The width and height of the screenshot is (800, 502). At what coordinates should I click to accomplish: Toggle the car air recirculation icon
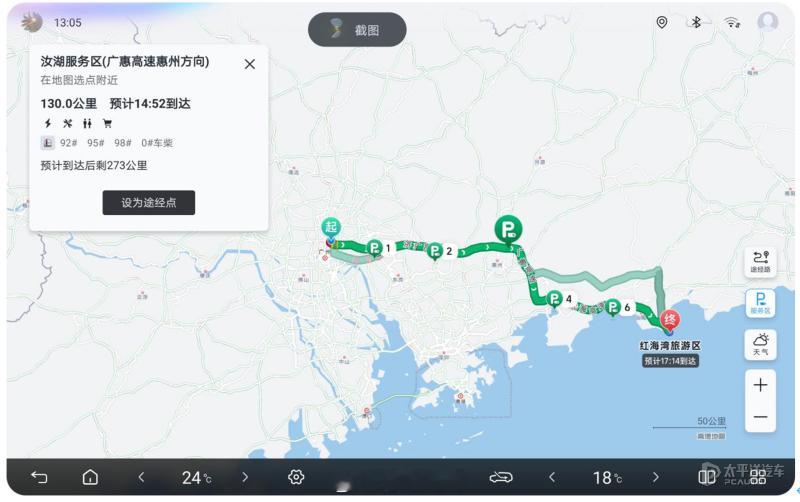[501, 477]
